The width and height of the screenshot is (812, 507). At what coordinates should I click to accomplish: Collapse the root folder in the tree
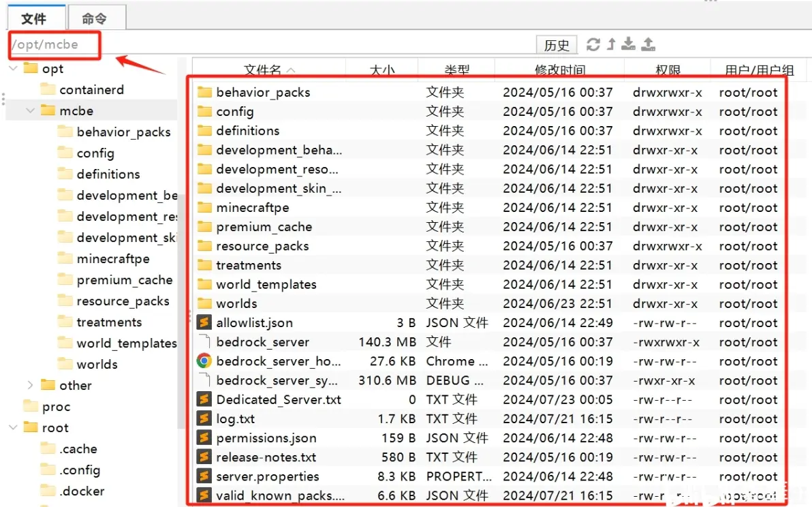tap(14, 427)
